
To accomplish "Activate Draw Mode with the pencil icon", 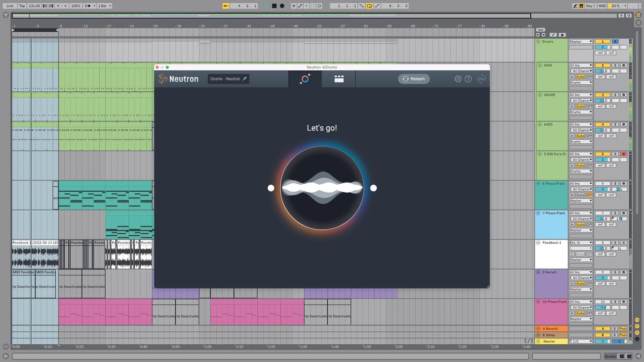I will [x=576, y=5].
